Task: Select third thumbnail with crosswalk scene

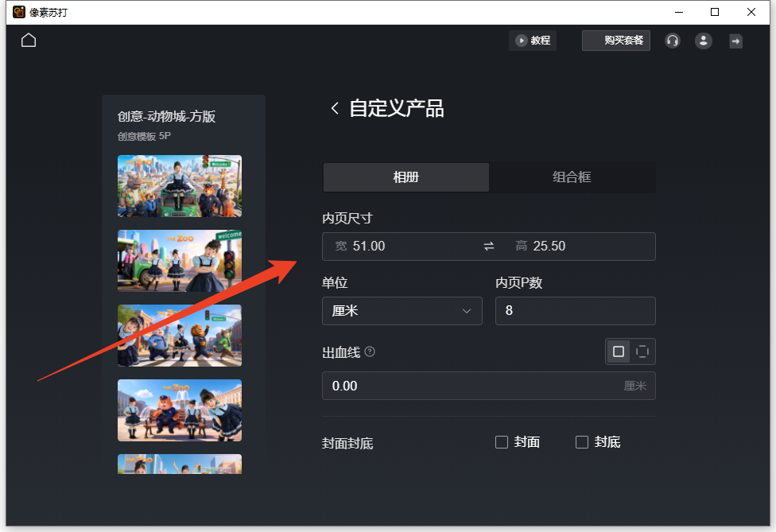Action: click(x=180, y=336)
